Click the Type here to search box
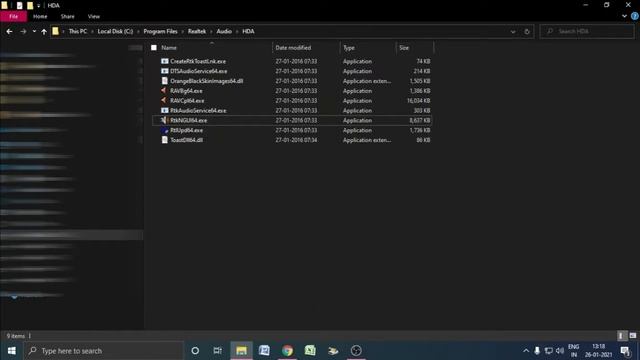This screenshot has height=360, width=640. tap(104, 351)
